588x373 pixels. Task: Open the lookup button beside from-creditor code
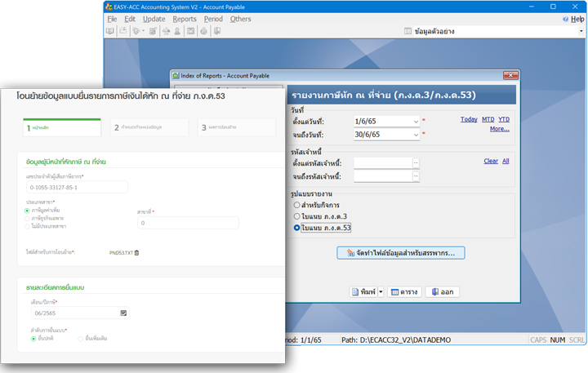(x=416, y=163)
